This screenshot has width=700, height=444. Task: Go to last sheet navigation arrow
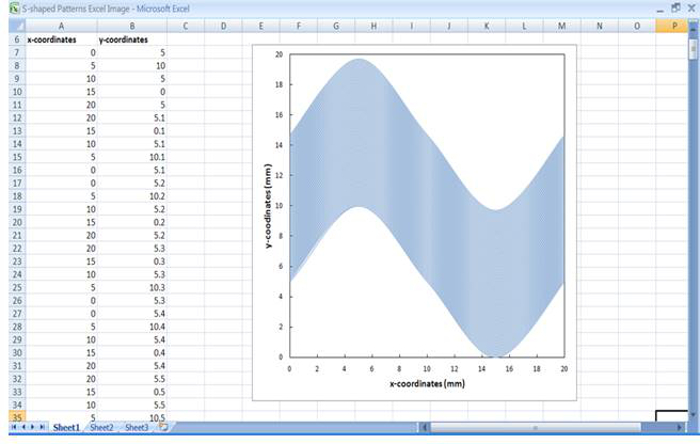point(42,427)
